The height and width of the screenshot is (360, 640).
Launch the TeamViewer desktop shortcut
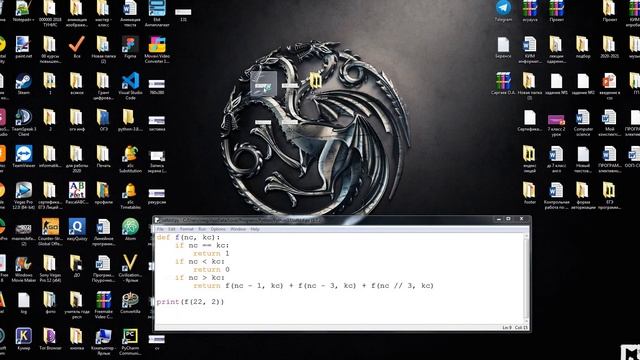[x=23, y=157]
